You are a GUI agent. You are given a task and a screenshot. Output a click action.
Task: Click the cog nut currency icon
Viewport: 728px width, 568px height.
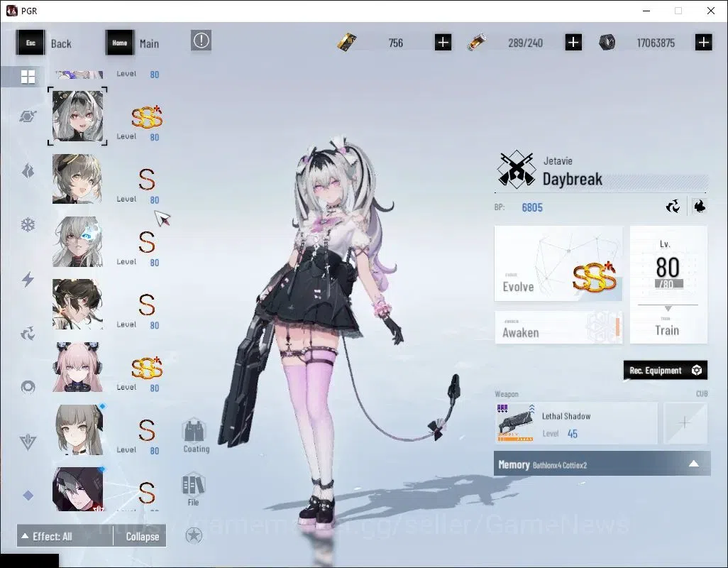point(607,43)
